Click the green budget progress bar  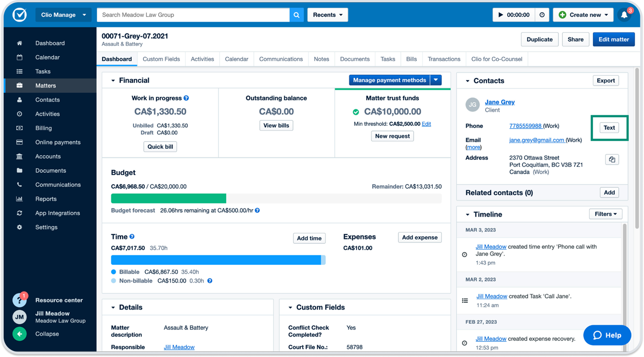coord(169,198)
